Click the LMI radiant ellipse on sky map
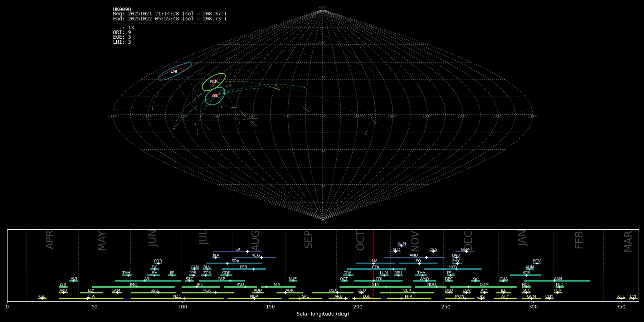The height and width of the screenshot is (322, 644). (175, 72)
